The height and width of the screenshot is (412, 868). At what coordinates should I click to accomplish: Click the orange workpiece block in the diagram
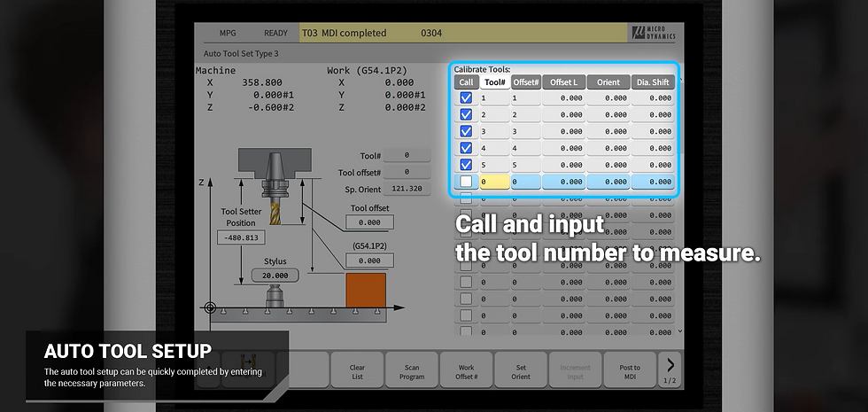coord(365,291)
